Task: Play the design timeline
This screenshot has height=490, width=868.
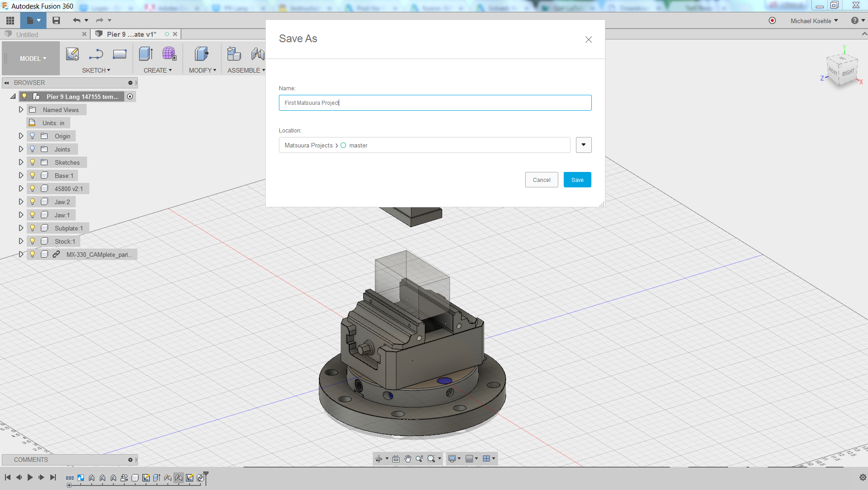Action: point(30,477)
